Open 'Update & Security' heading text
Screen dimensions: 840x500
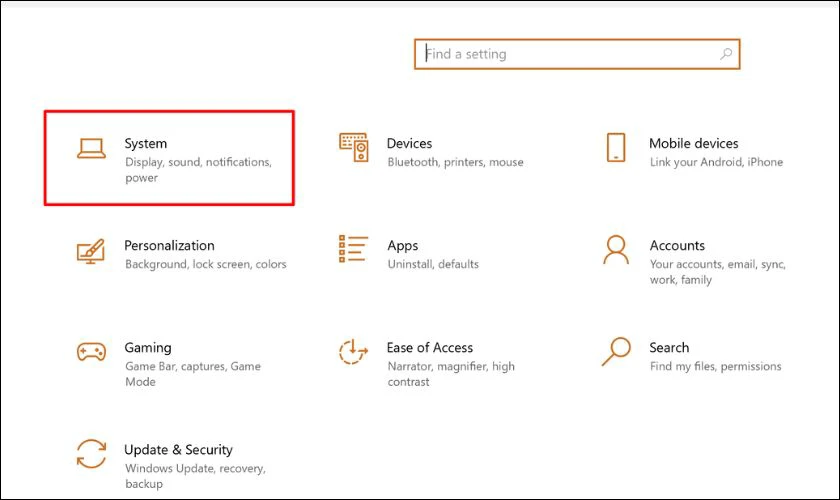pyautogui.click(x=178, y=449)
